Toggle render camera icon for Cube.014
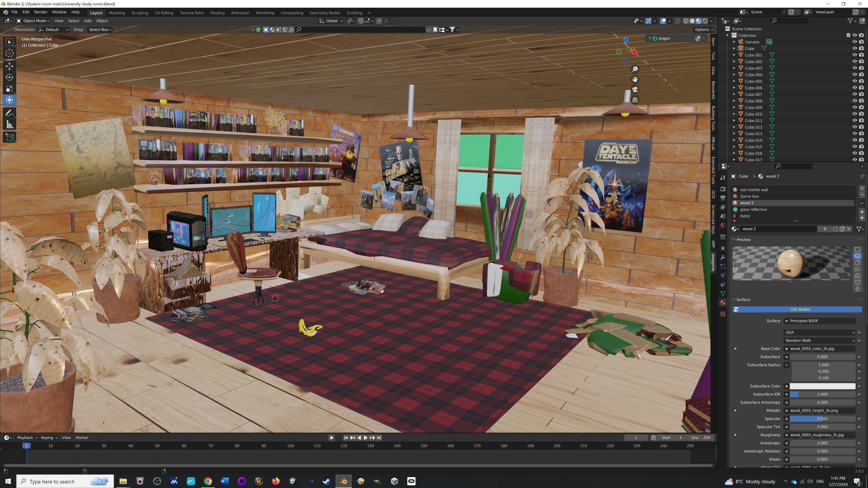868x488 pixels. (862, 140)
